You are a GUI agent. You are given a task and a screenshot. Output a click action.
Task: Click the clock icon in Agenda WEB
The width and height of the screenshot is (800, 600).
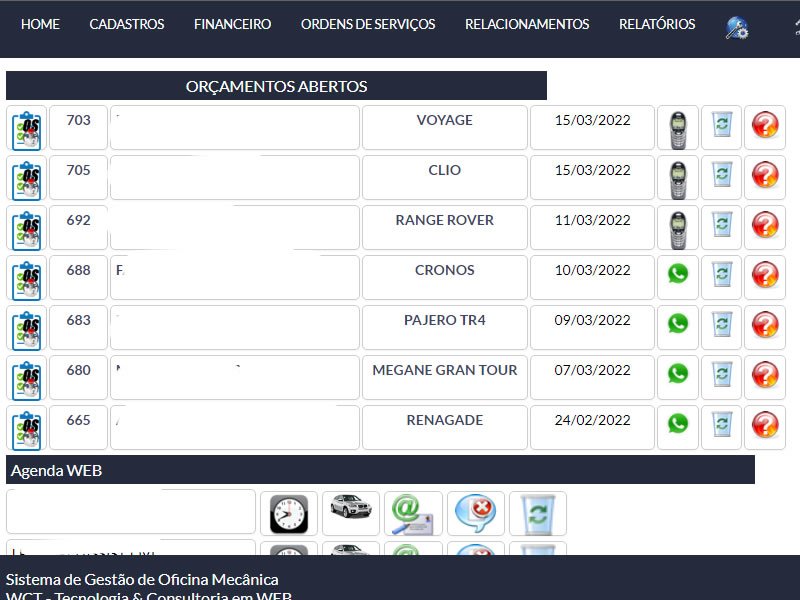point(289,514)
